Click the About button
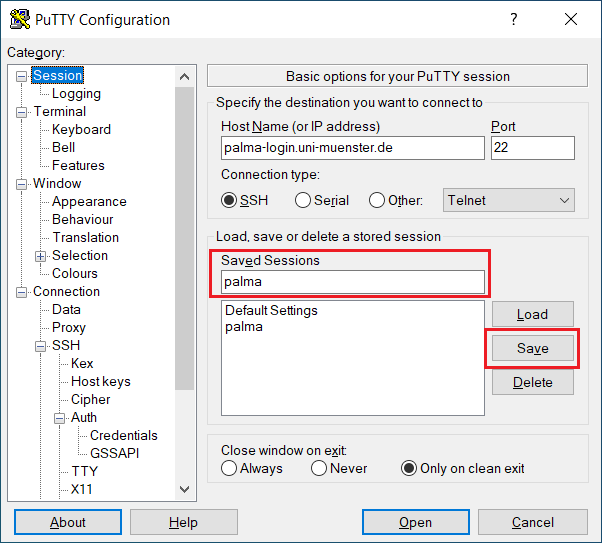This screenshot has height=545, width=604. [68, 522]
